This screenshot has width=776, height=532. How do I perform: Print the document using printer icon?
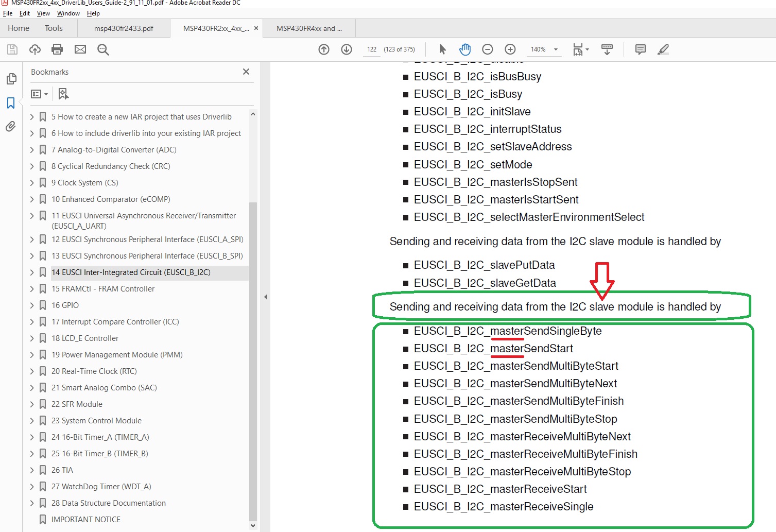pyautogui.click(x=57, y=49)
